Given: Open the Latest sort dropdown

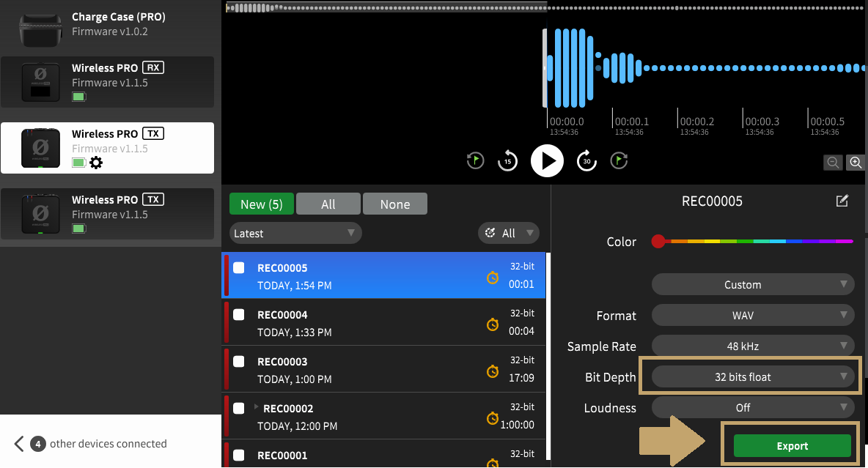Looking at the screenshot, I should [295, 233].
